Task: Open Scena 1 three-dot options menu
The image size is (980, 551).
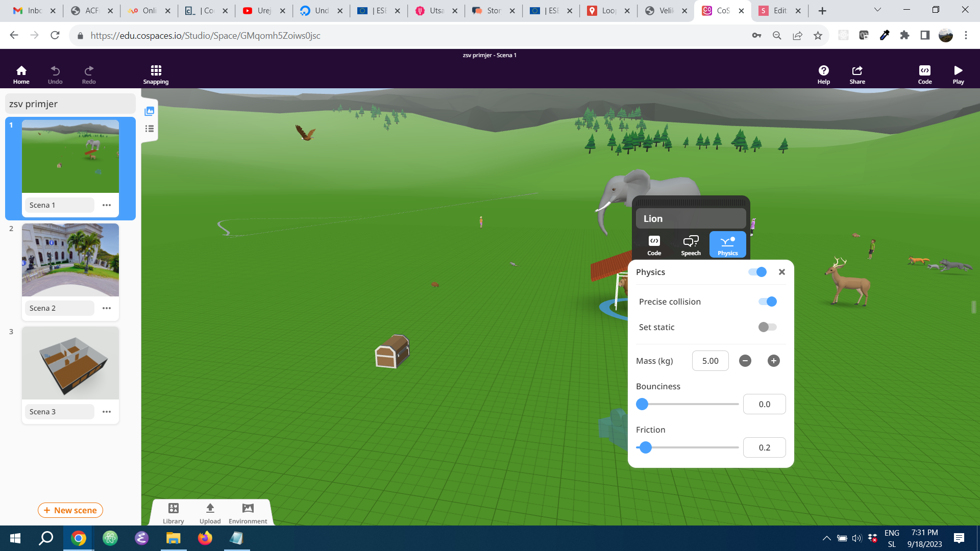Action: pyautogui.click(x=107, y=205)
